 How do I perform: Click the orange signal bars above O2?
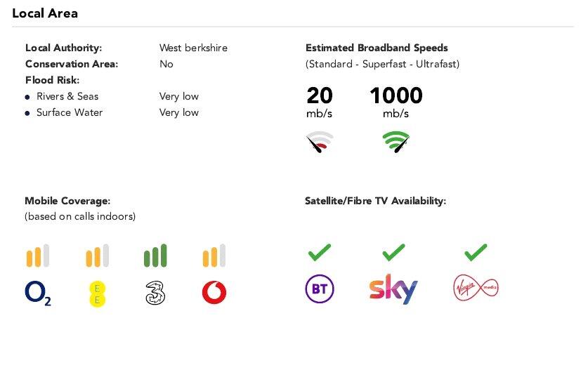(x=38, y=256)
